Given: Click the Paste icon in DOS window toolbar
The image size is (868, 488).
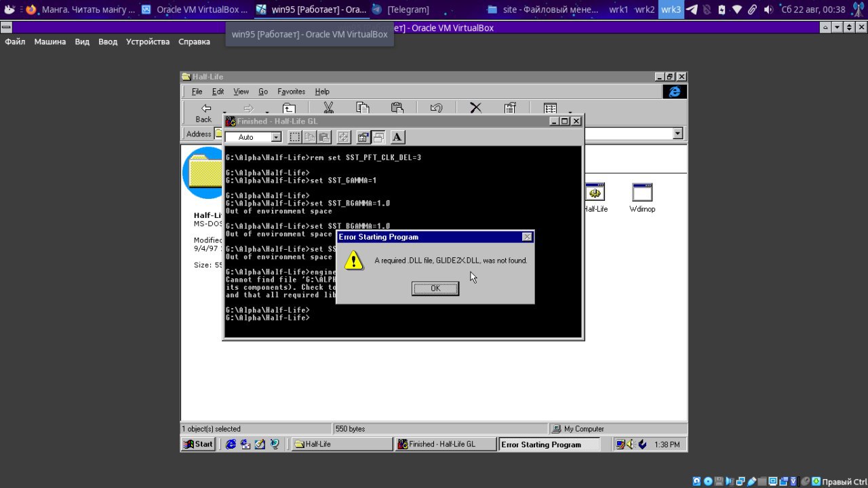Looking at the screenshot, I should tap(324, 137).
